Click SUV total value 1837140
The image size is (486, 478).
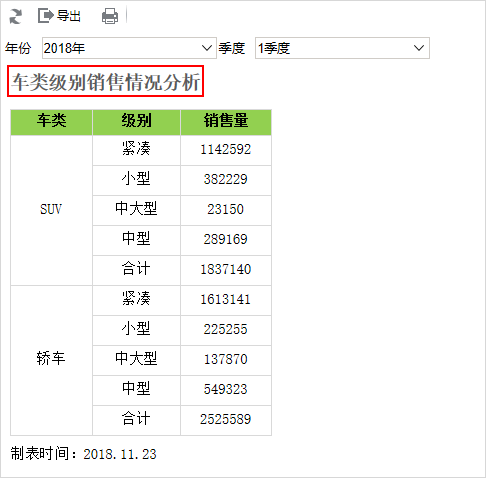(x=226, y=269)
